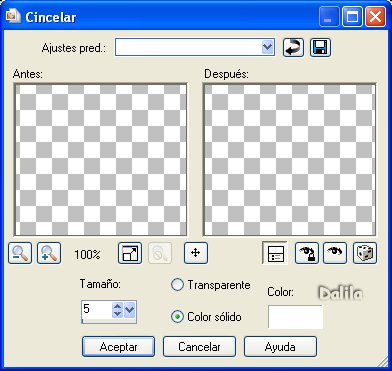Click the reset to default arrow icon
Viewport: 392px width, 371px height.
coord(293,48)
